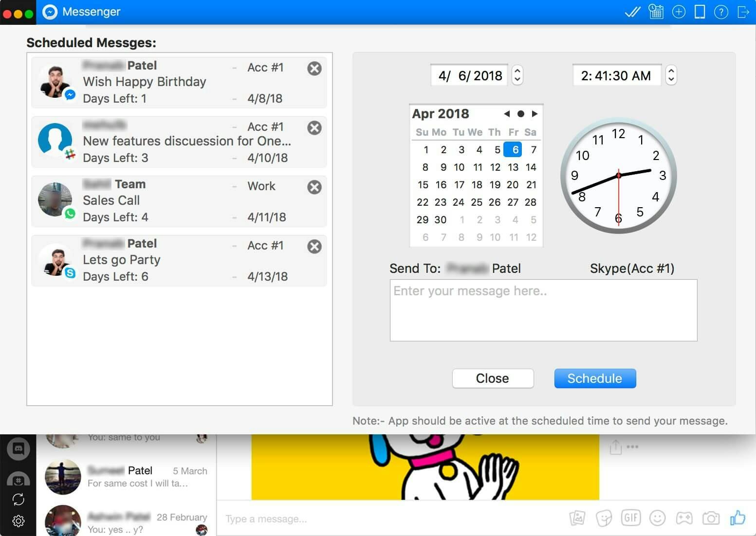The width and height of the screenshot is (756, 536).
Task: Open the photo attachment icon
Action: pos(577,518)
